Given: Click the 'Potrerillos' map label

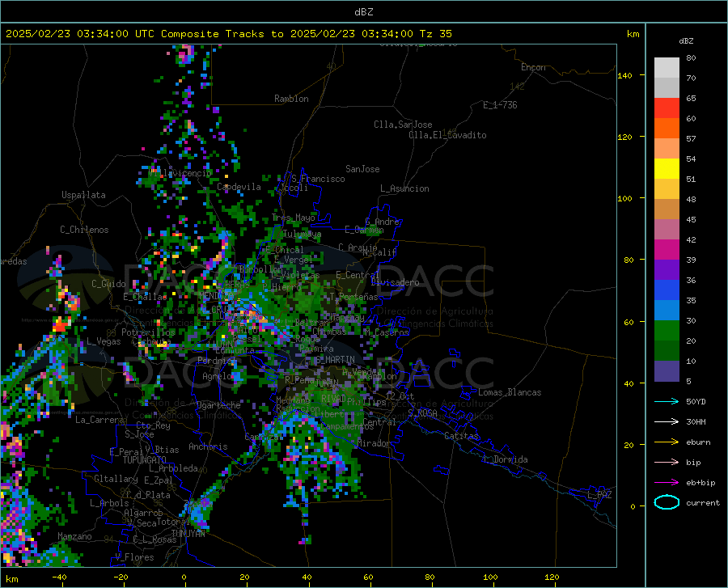Looking at the screenshot, I should point(148,332).
